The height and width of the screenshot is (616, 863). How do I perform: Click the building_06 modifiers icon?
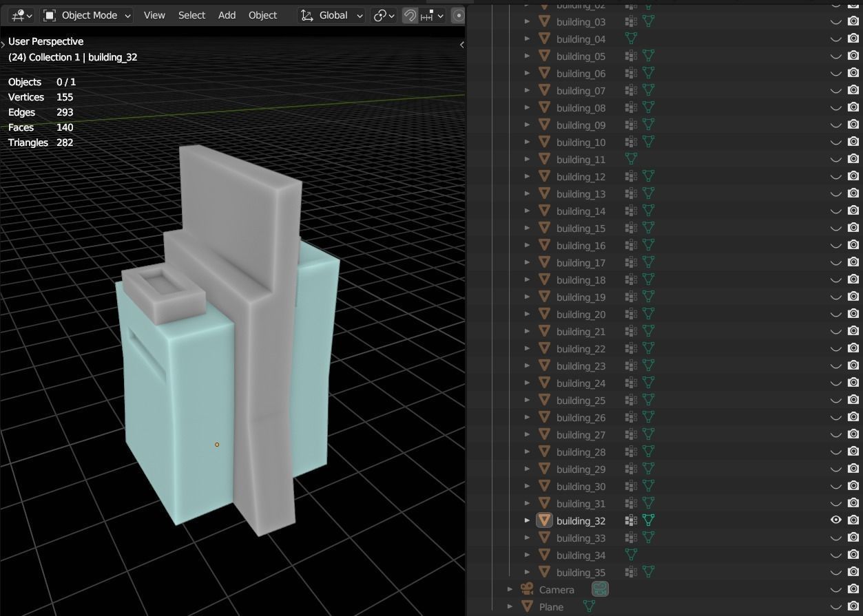(630, 73)
